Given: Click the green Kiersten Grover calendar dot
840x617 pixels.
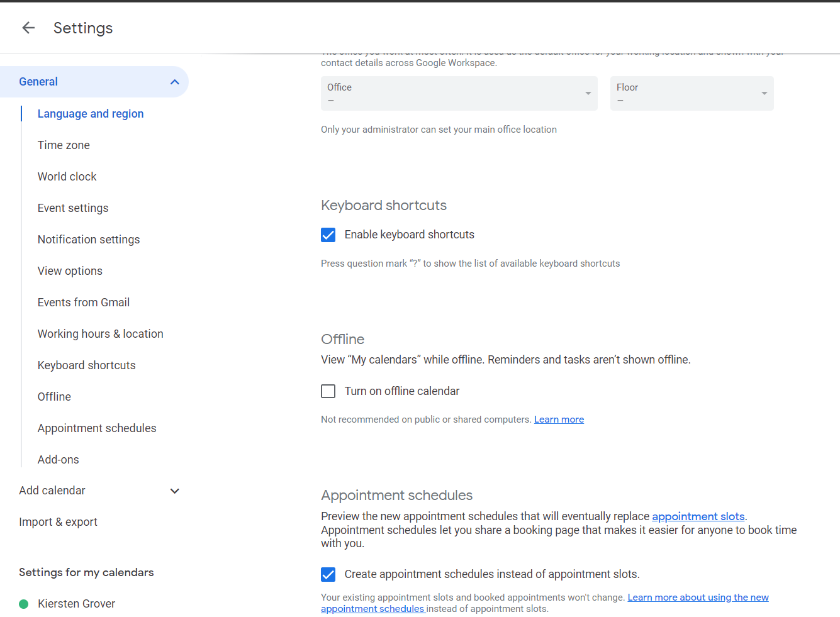Looking at the screenshot, I should [24, 604].
